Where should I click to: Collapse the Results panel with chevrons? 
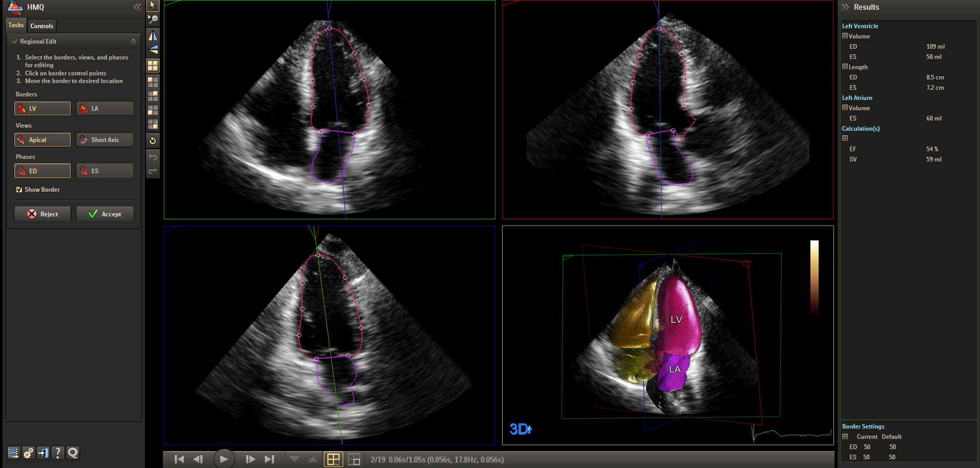tap(845, 7)
